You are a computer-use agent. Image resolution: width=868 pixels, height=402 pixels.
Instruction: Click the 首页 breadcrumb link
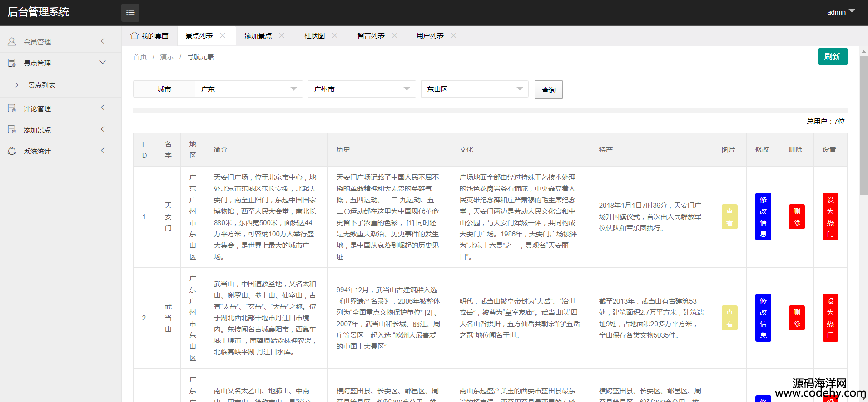pyautogui.click(x=140, y=57)
